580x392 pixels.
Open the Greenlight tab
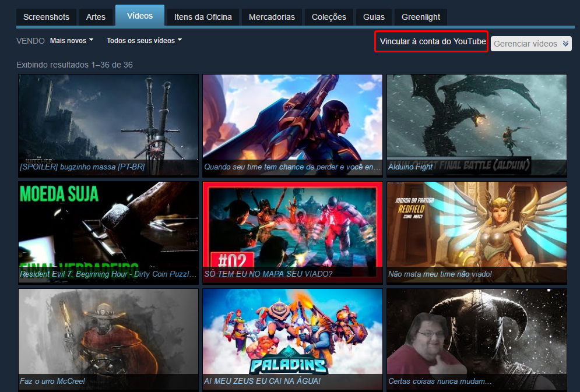point(421,17)
